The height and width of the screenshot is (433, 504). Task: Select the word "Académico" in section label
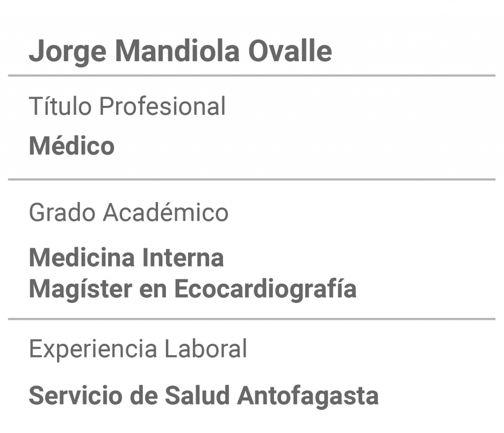(x=165, y=212)
